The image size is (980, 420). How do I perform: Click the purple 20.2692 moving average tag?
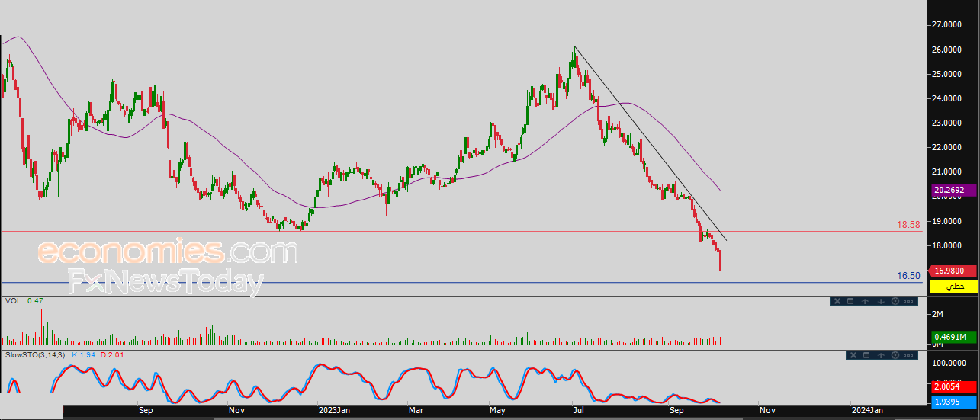[x=954, y=190]
